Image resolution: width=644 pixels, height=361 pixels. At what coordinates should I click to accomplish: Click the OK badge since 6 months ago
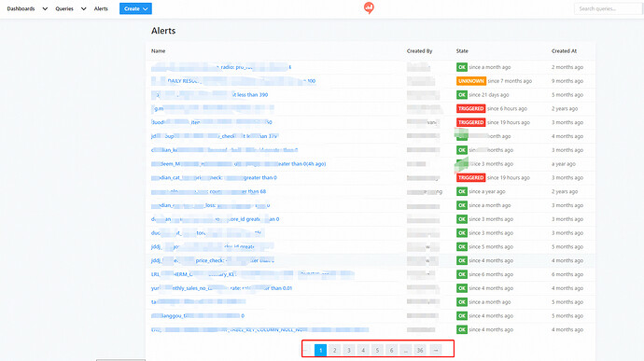pos(462,274)
